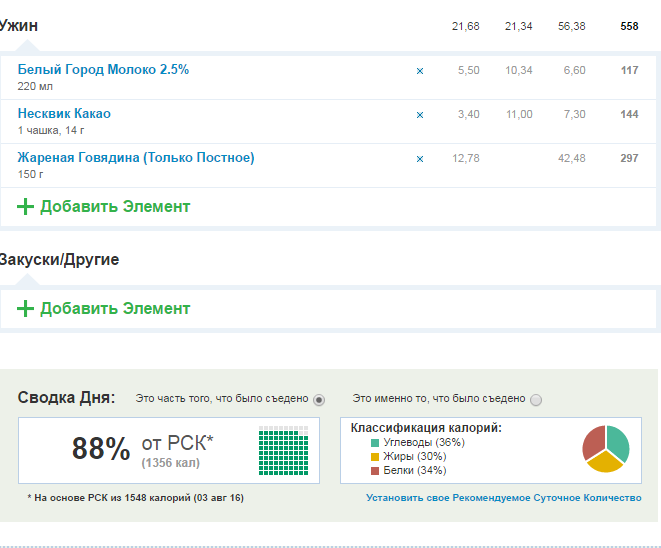Screen dimensions: 661x548
Task: Click the green plus icon under Ужин
Action: pos(26,207)
